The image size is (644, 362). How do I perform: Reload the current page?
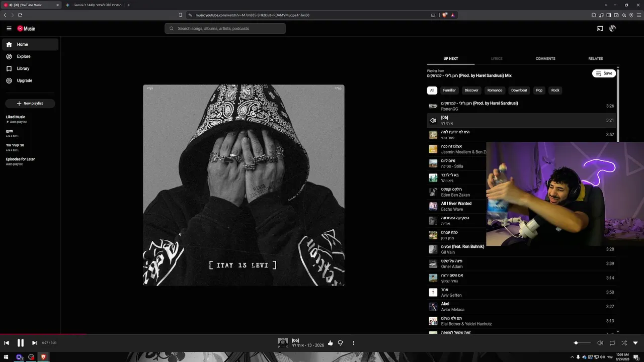pyautogui.click(x=20, y=15)
